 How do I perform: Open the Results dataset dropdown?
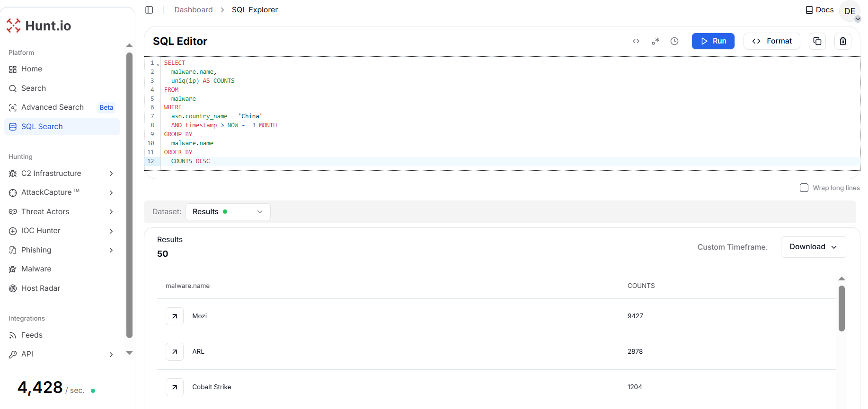[x=228, y=212]
